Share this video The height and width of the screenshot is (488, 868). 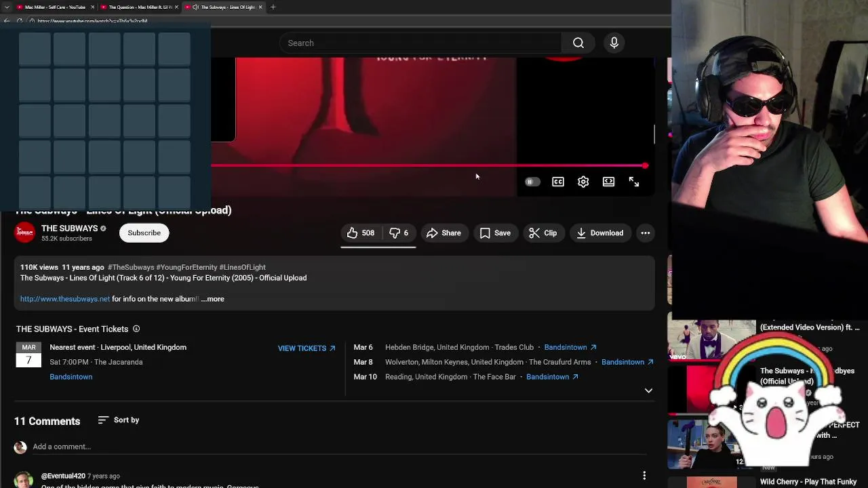pos(443,233)
